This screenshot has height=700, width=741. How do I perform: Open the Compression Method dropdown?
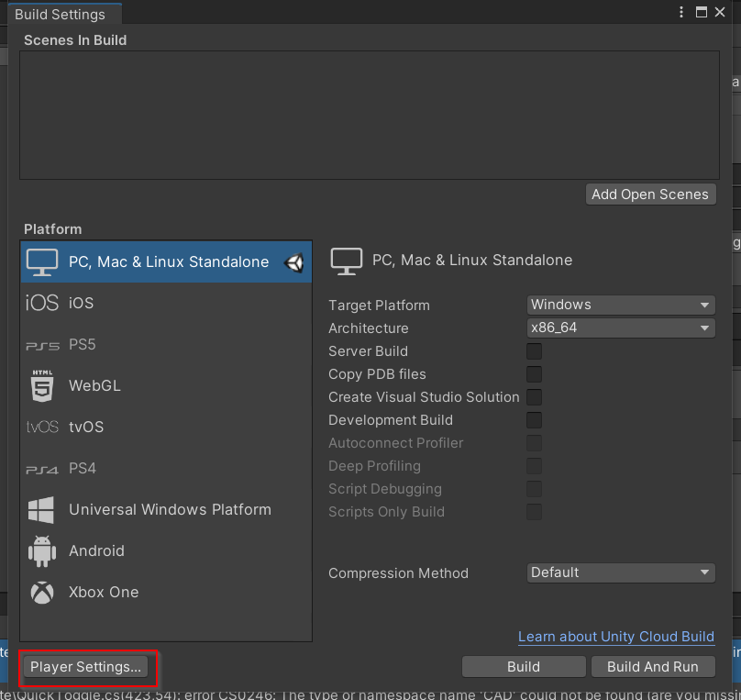point(621,572)
